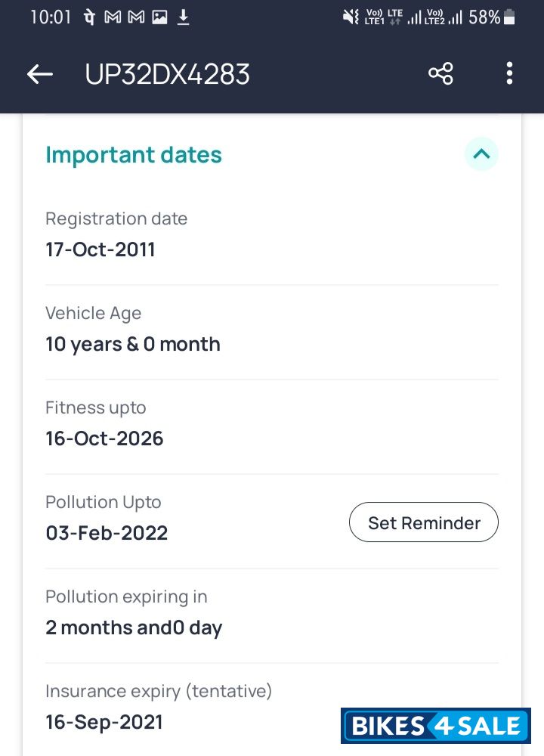The width and height of the screenshot is (544, 756).
Task: Open the three-dot overflow menu
Action: point(509,74)
